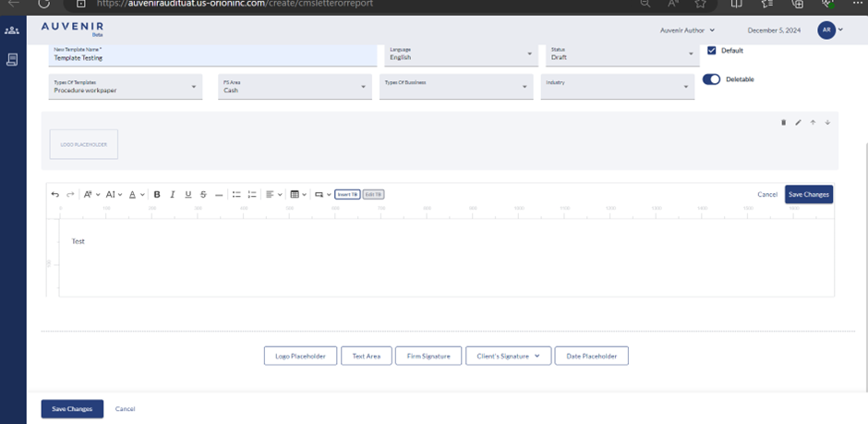Open the Status dropdown showing Draft
The image size is (868, 424).
point(621,54)
